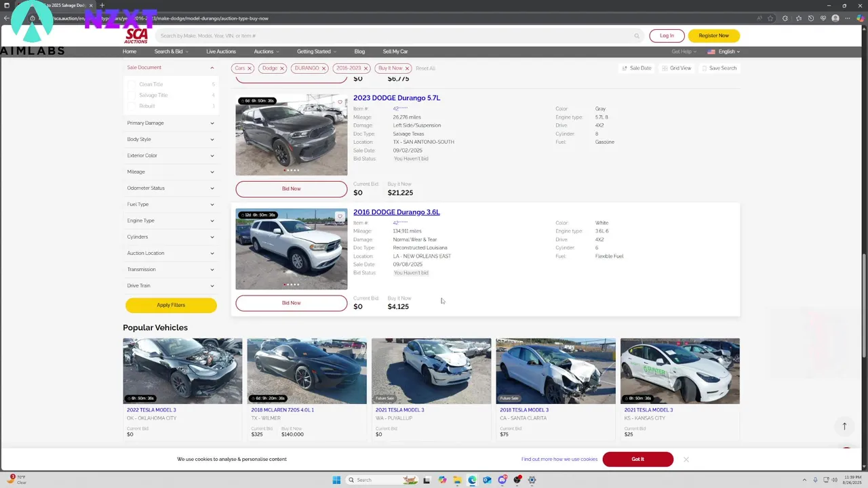Open Copilot app from taskbar
The width and height of the screenshot is (868, 488).
pos(442,480)
